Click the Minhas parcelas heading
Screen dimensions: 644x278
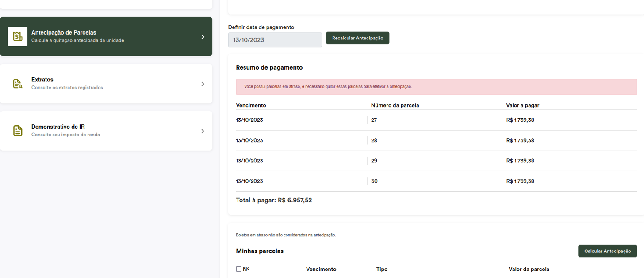pyautogui.click(x=260, y=251)
